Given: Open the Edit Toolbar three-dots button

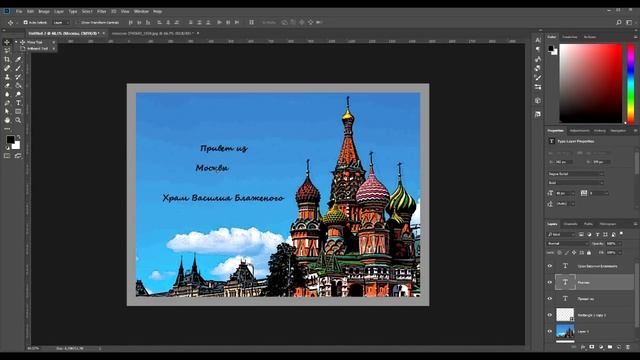Looking at the screenshot, I should click(7, 129).
